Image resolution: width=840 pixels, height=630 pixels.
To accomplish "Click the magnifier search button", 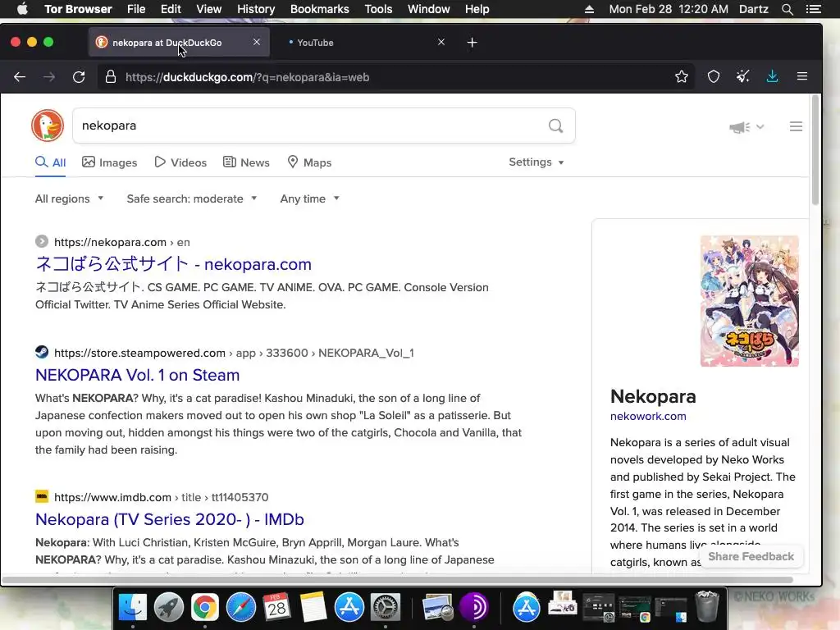I will [555, 126].
